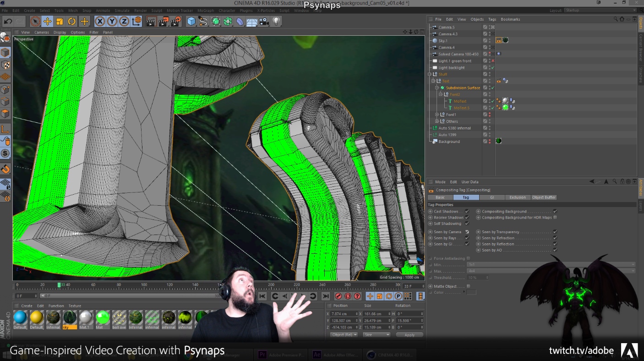Activate the Rotate tool

pos(72,21)
